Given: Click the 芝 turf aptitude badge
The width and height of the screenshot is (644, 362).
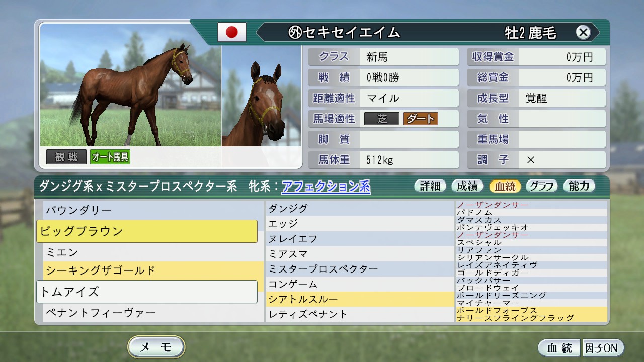Looking at the screenshot, I should pos(381,119).
